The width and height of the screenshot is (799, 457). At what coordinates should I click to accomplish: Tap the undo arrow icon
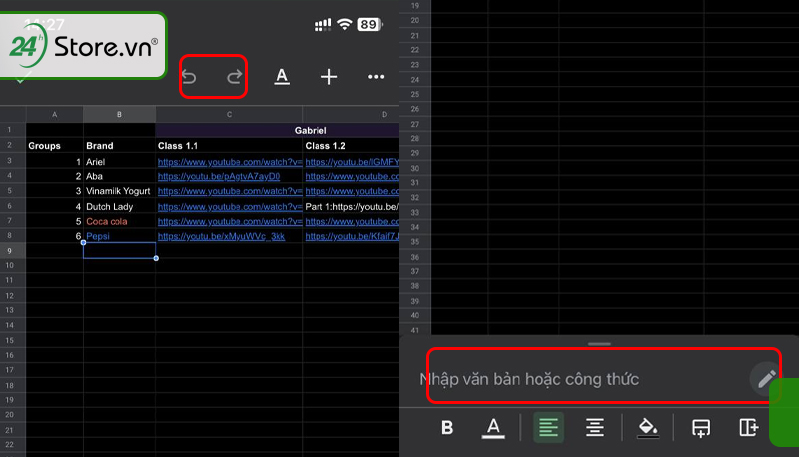pyautogui.click(x=189, y=77)
